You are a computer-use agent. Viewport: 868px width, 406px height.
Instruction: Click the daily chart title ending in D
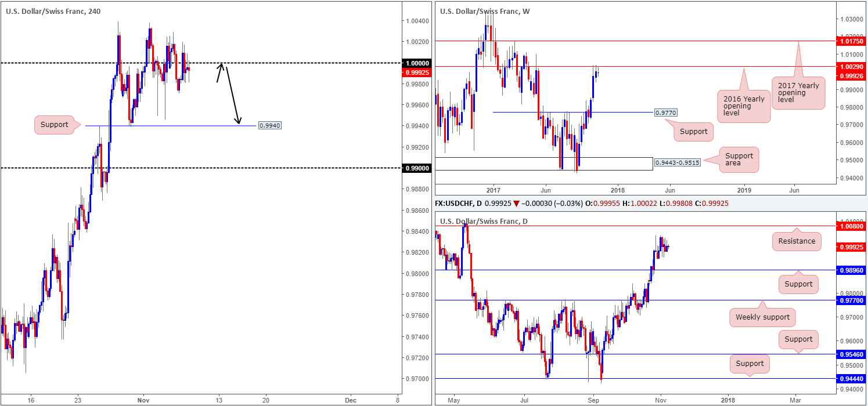pyautogui.click(x=484, y=222)
